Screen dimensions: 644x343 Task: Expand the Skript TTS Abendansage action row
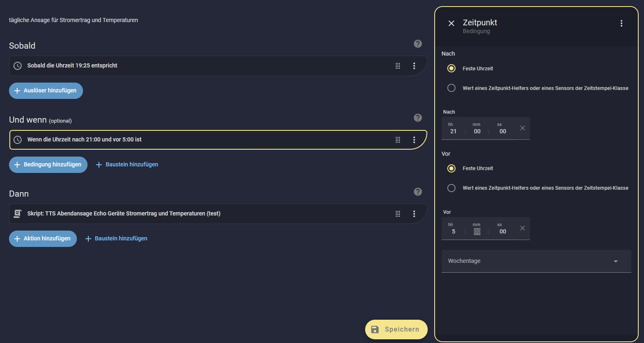pos(164,214)
